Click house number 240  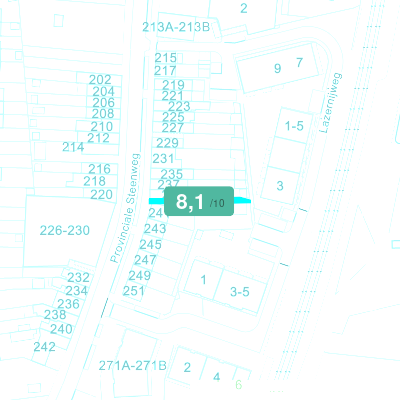pyautogui.click(x=61, y=329)
